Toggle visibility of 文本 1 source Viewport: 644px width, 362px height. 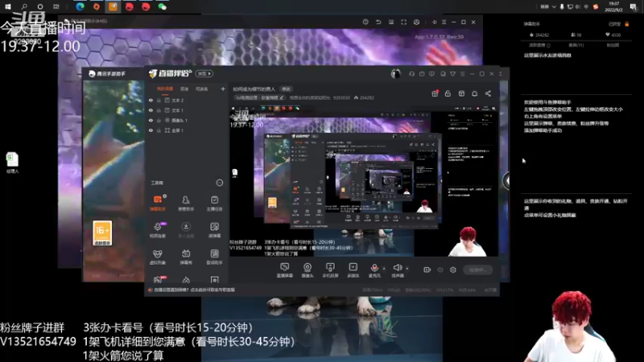point(151,110)
